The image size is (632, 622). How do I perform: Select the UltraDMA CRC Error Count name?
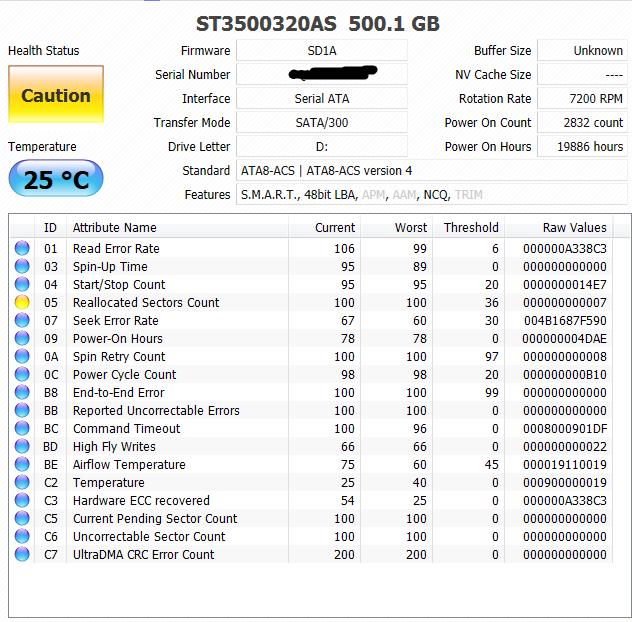(143, 554)
